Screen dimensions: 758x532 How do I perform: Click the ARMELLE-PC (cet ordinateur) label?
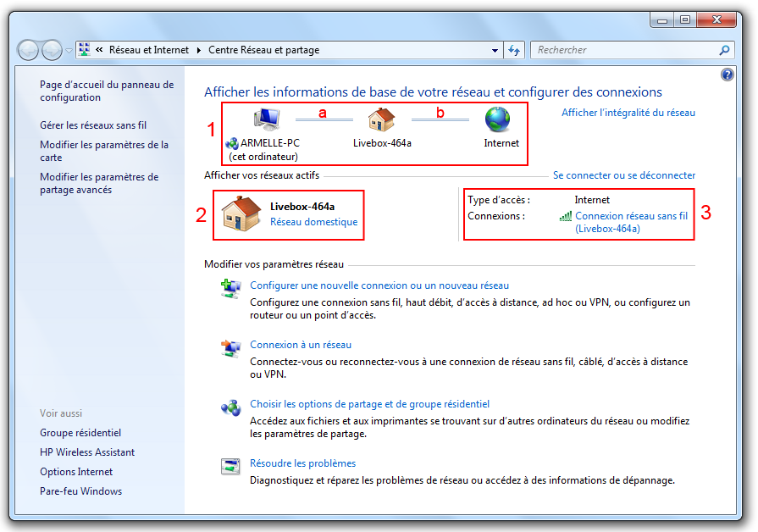(x=263, y=150)
